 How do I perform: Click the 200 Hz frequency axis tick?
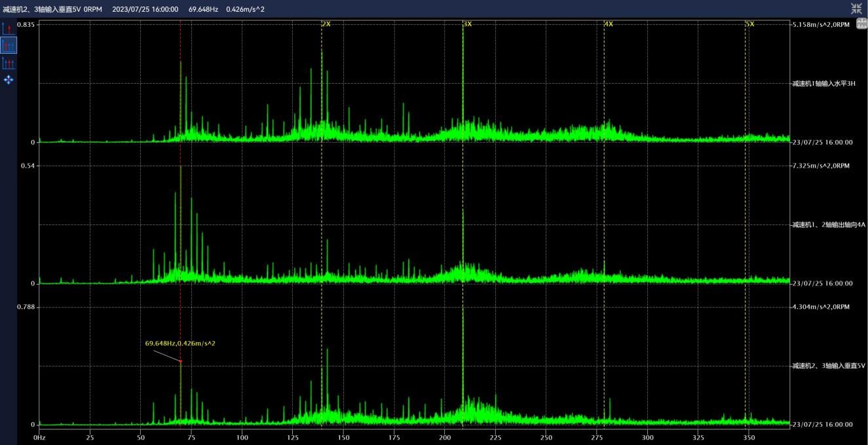point(445,437)
